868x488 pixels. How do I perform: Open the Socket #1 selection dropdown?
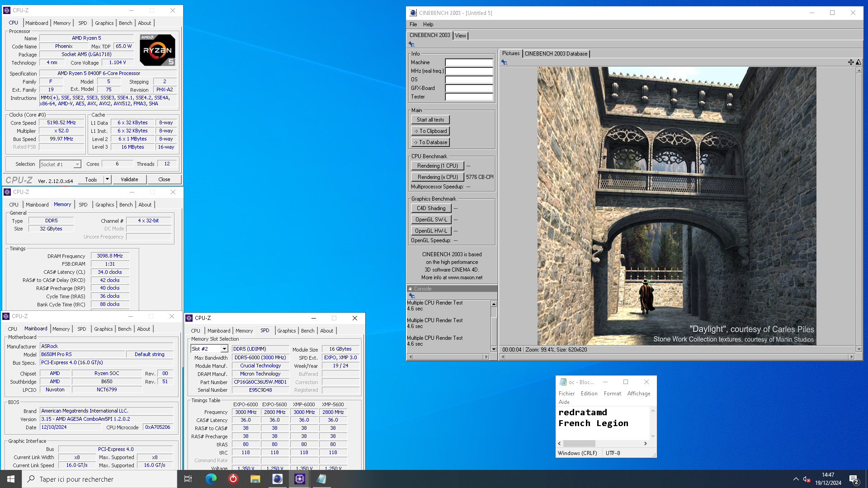[78, 164]
